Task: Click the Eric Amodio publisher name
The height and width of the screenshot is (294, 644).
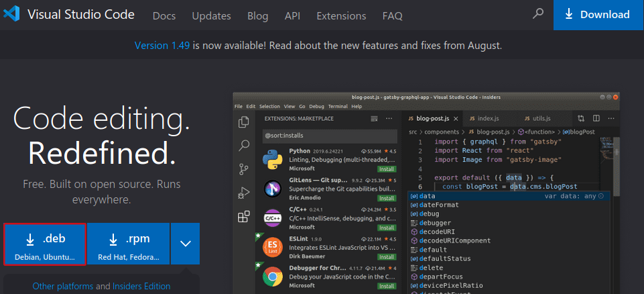Action: click(x=306, y=198)
